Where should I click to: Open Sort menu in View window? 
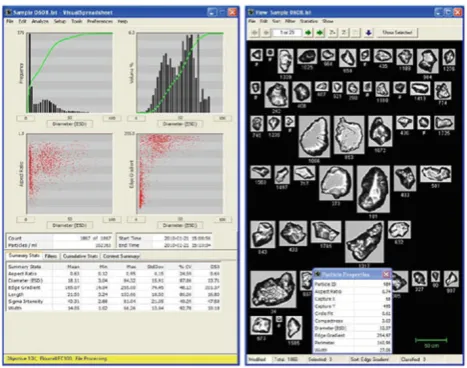pyautogui.click(x=276, y=21)
